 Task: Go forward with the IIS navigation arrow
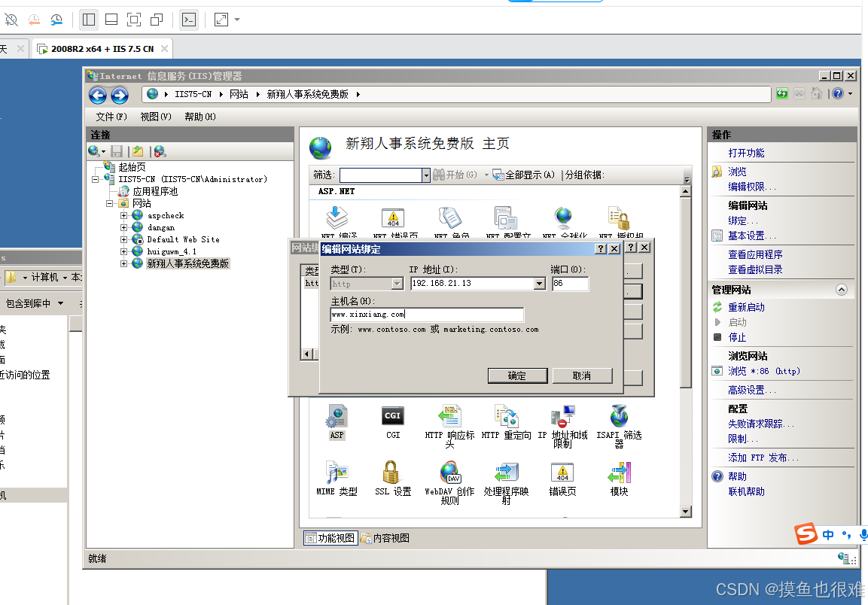coord(120,96)
